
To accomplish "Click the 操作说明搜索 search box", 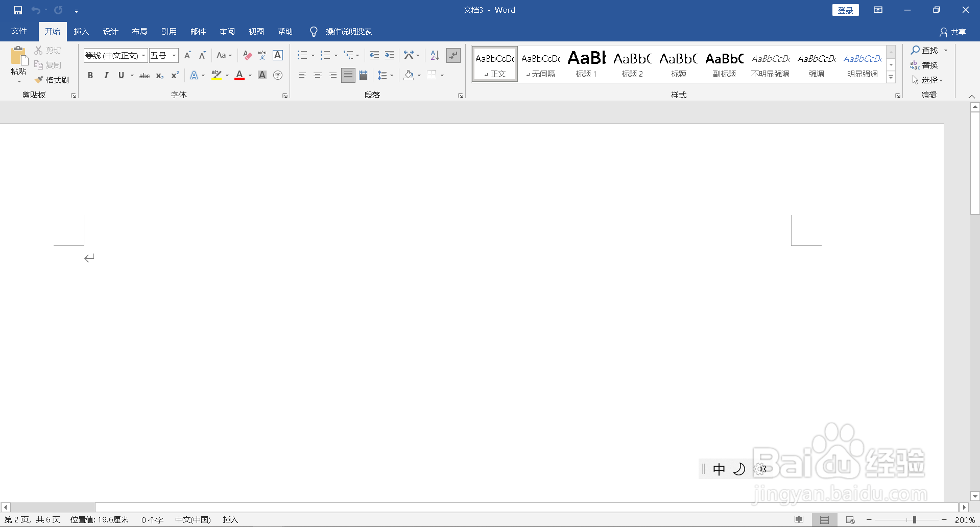I will pyautogui.click(x=349, y=32).
